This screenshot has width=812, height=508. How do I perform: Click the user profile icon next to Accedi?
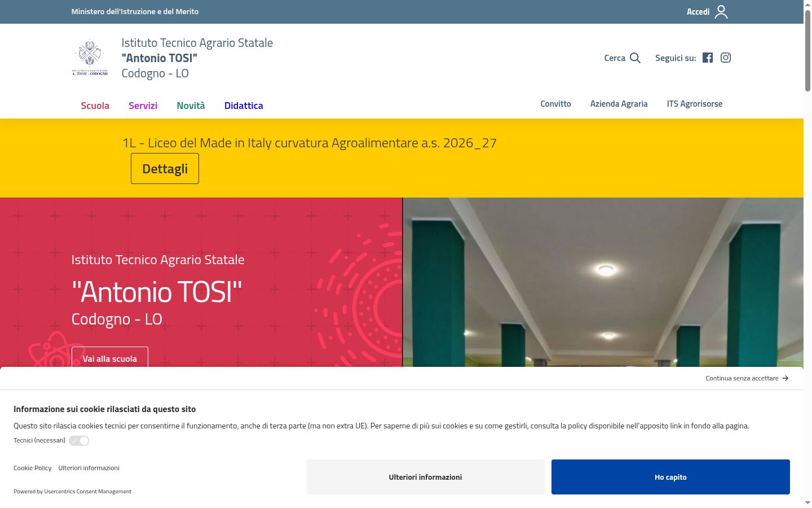click(x=721, y=12)
